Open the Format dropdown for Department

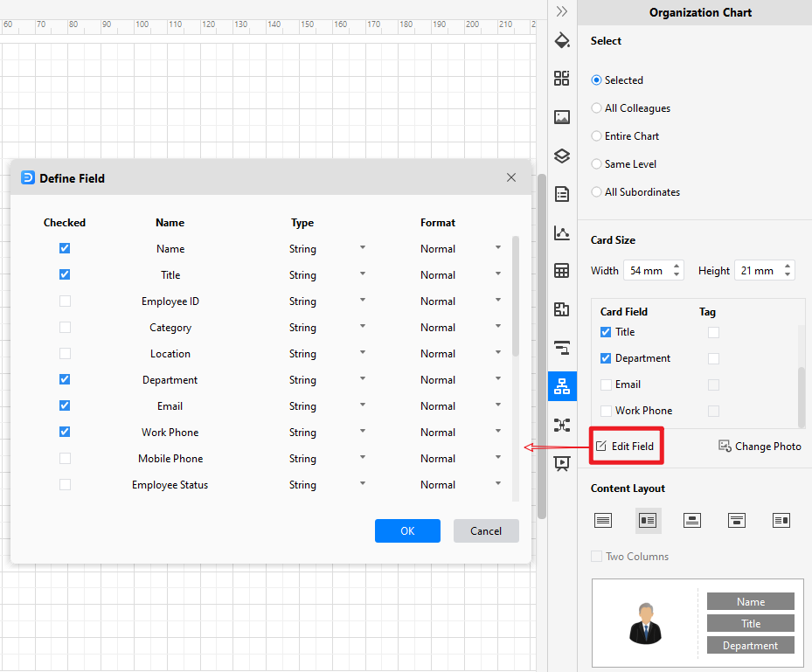498,378
